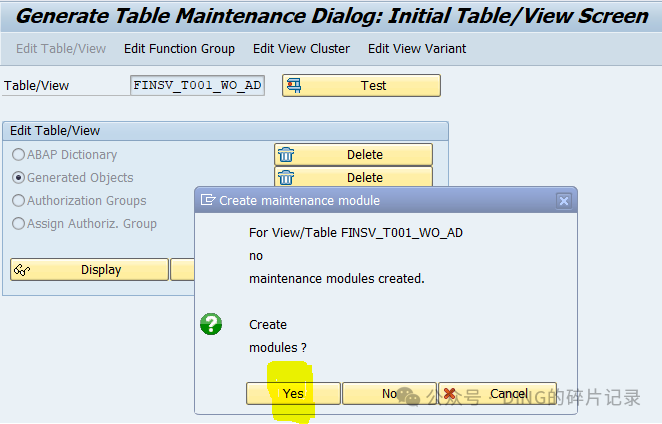
Task: Open Edit Function Group
Action: (179, 49)
